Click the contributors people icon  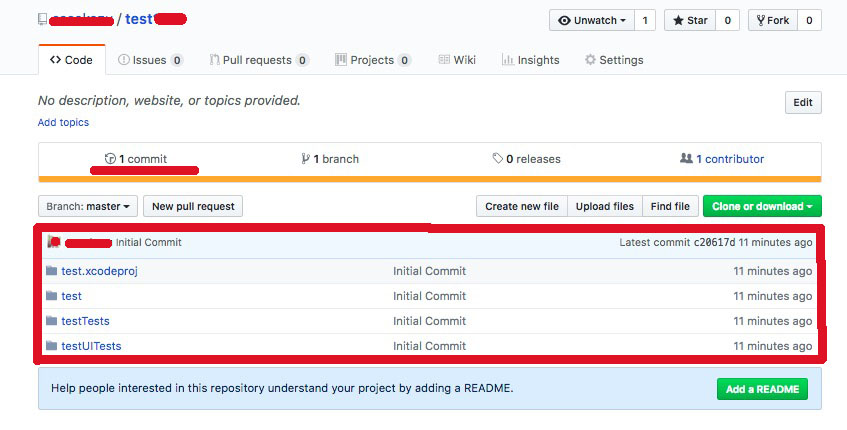(x=686, y=158)
